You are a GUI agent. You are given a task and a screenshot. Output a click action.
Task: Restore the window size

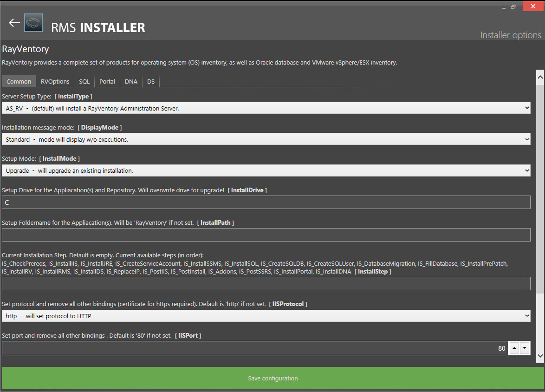click(x=513, y=7)
